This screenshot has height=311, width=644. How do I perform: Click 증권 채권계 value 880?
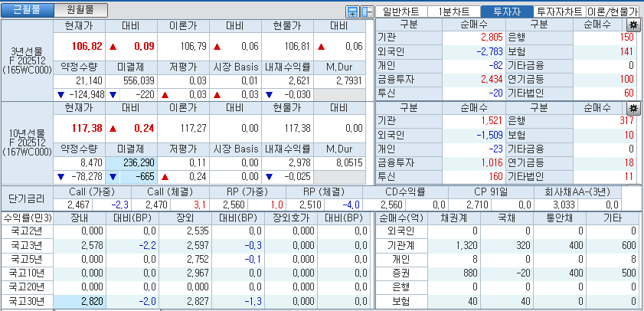tap(469, 273)
